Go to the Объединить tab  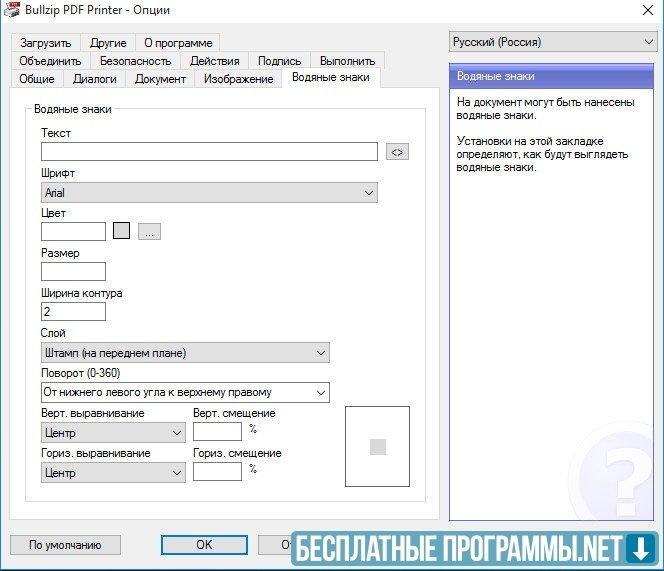coord(50,61)
